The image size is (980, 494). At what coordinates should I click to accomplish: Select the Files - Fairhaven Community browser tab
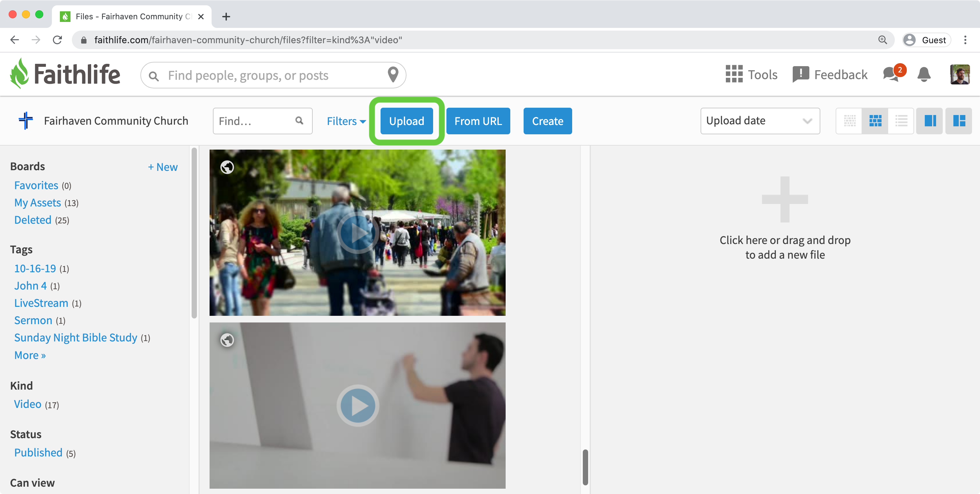tap(131, 16)
